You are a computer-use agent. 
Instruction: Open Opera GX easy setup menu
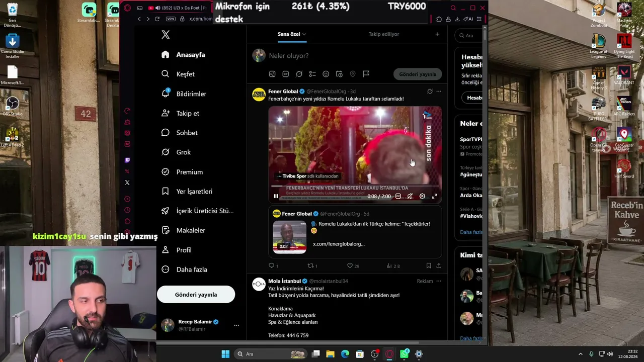pyautogui.click(x=479, y=19)
